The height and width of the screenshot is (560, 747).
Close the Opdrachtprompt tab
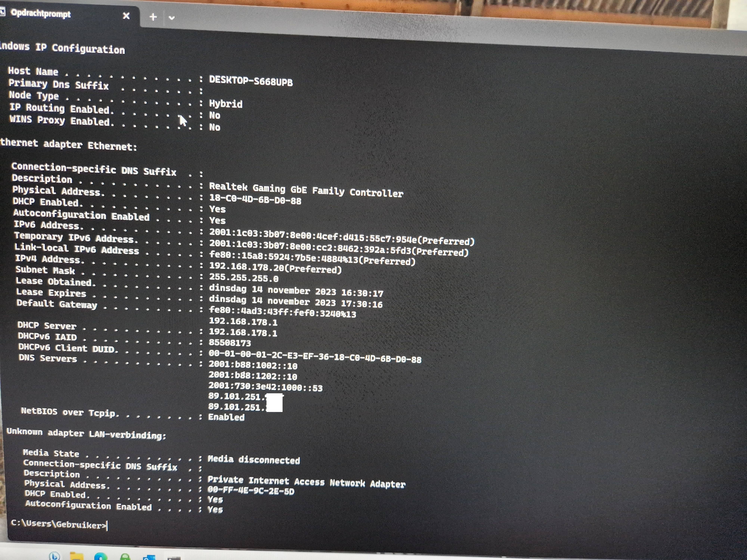(x=126, y=16)
